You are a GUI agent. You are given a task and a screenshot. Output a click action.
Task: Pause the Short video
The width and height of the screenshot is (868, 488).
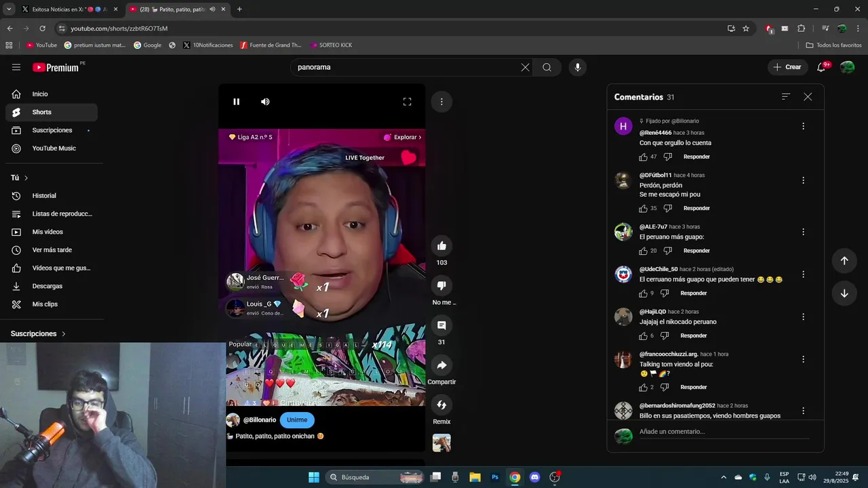[x=237, y=102]
